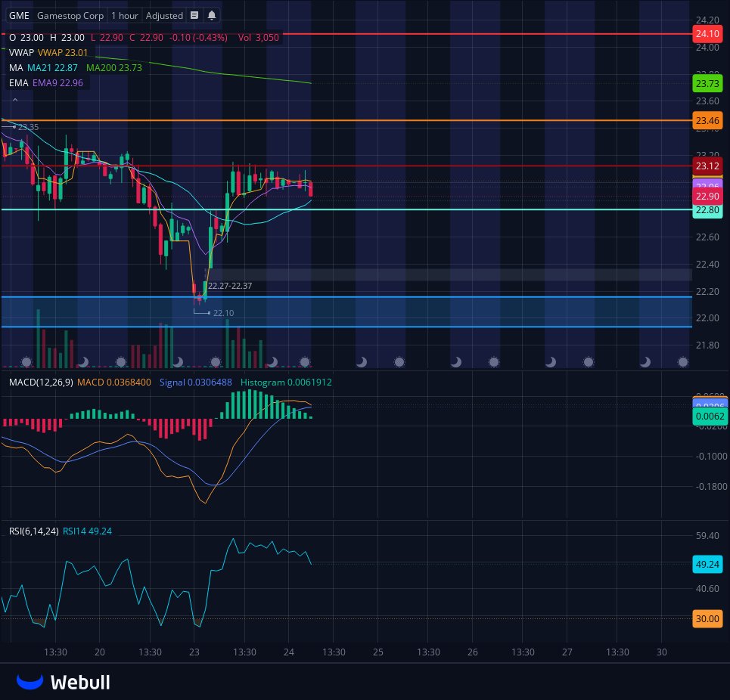Click the GME ticker symbol
The image size is (730, 700).
coord(19,15)
